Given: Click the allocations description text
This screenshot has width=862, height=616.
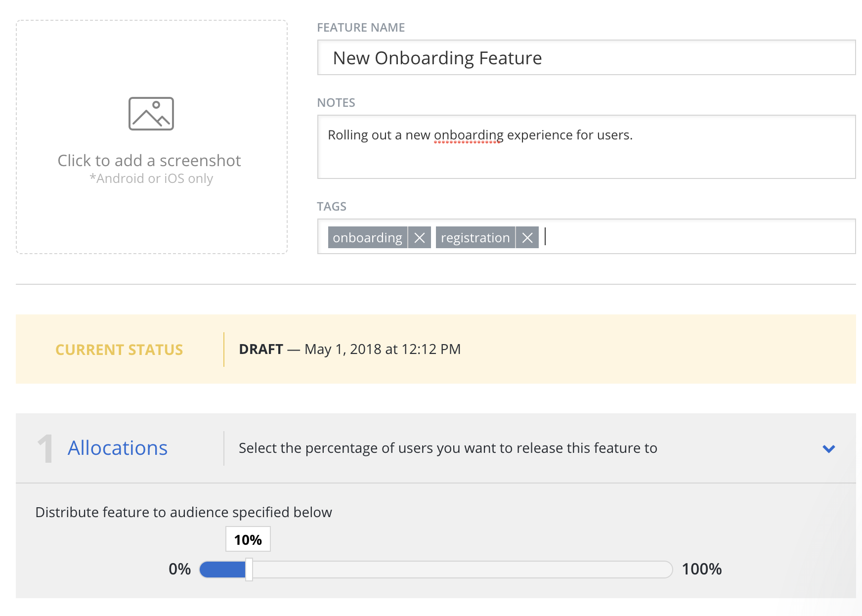Looking at the screenshot, I should point(448,448).
